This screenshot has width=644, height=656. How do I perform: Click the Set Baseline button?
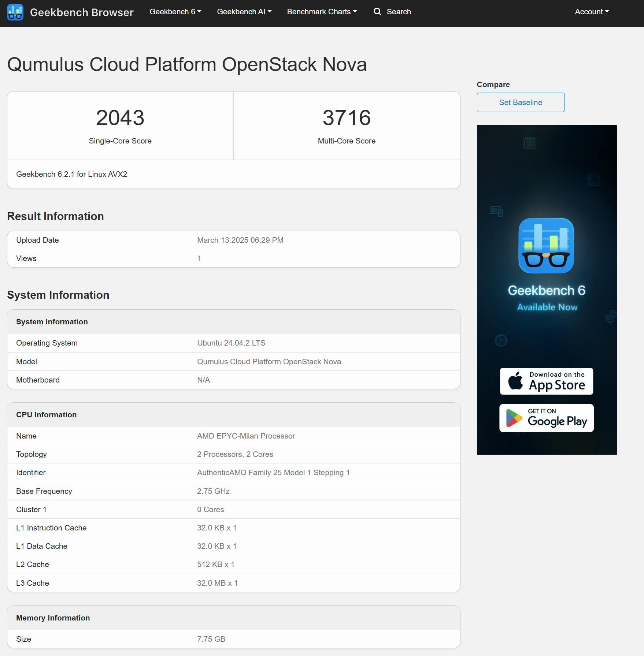pyautogui.click(x=520, y=102)
